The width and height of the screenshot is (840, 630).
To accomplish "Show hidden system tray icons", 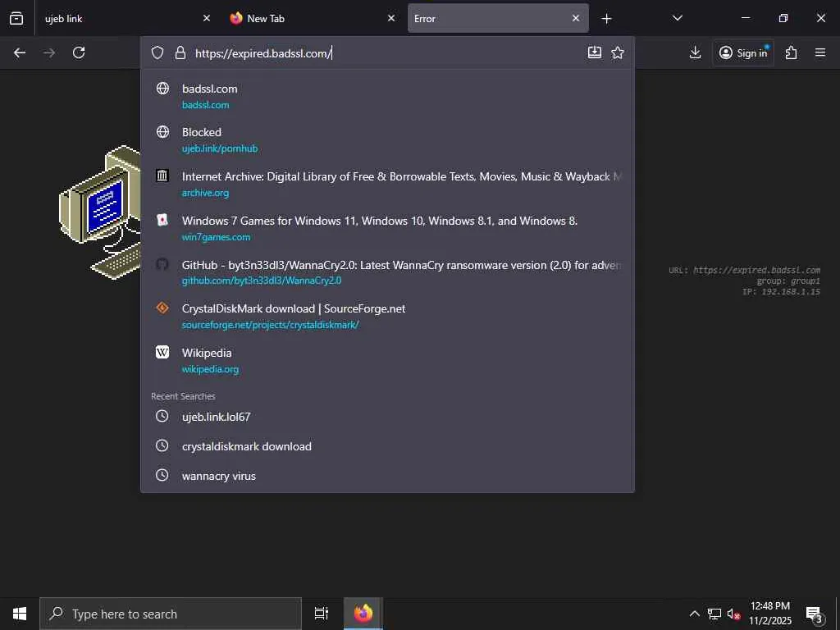I will pos(694,614).
